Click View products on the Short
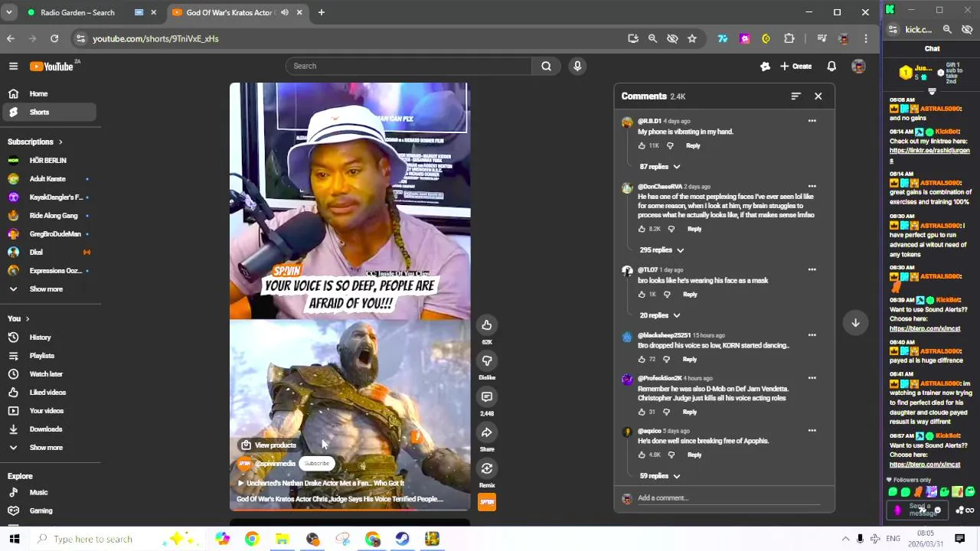980x551 pixels. (x=269, y=445)
